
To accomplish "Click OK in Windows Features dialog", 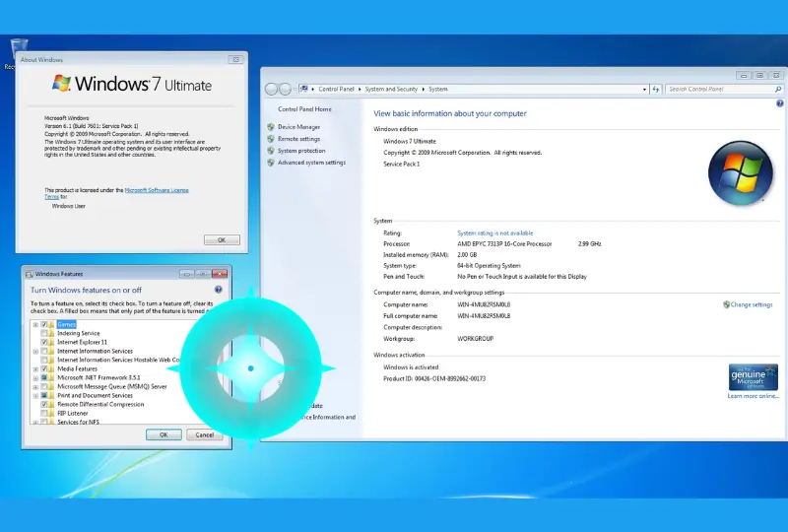I will click(x=164, y=434).
